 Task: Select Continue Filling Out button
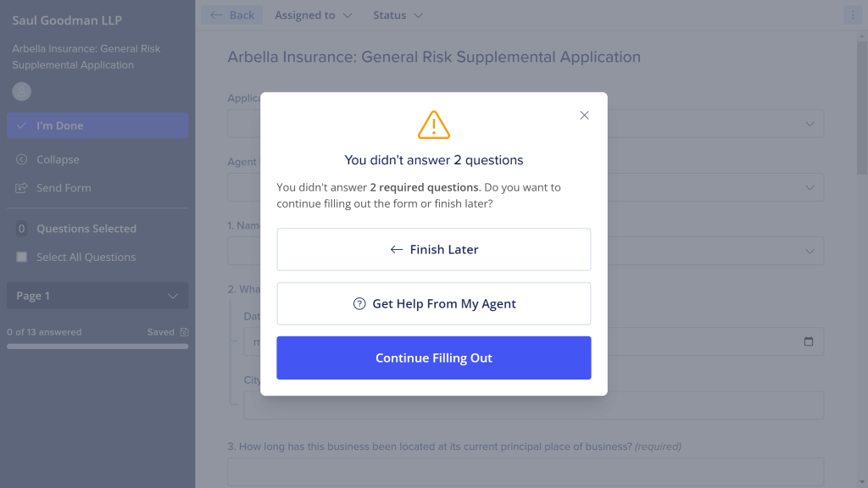coord(433,358)
